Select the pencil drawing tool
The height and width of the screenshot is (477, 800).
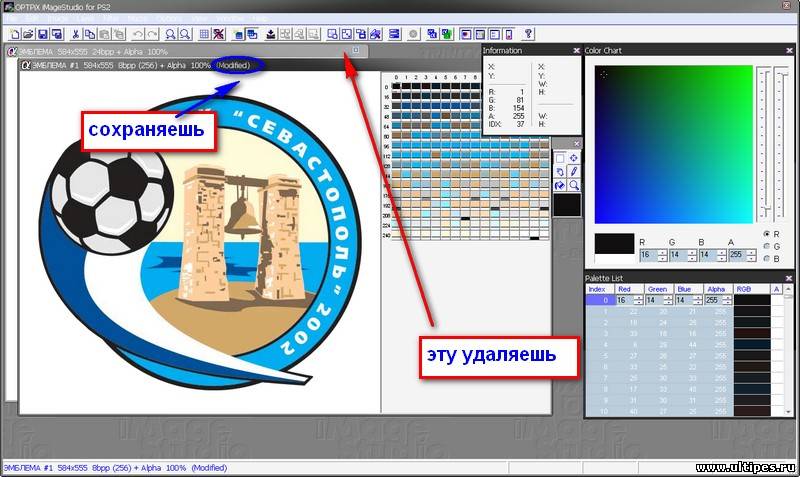(x=574, y=171)
